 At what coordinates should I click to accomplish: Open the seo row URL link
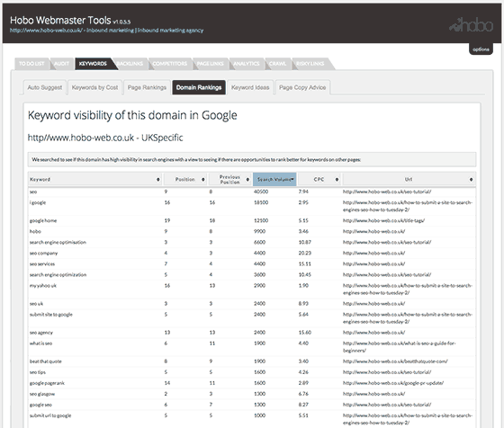(387, 192)
